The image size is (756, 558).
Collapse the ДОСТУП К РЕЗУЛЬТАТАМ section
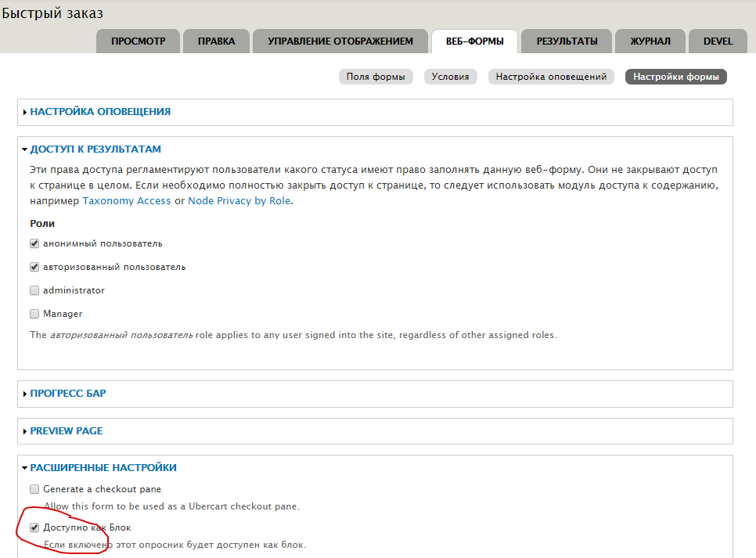point(95,149)
